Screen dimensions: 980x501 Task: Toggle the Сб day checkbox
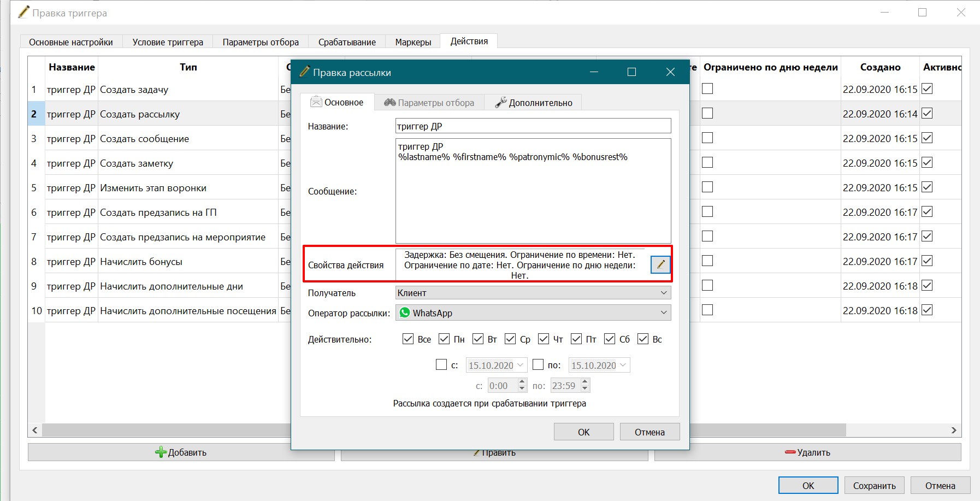tap(610, 339)
